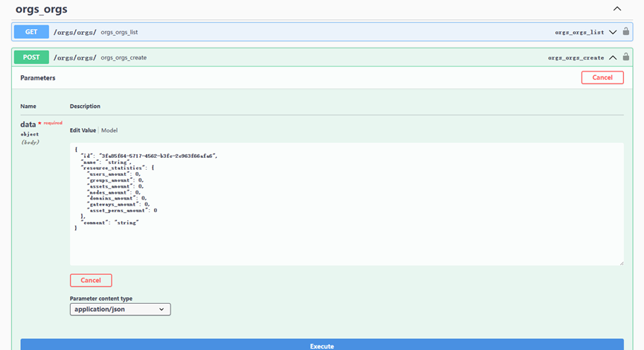
Task: Switch to the Model tab
Action: coord(109,130)
